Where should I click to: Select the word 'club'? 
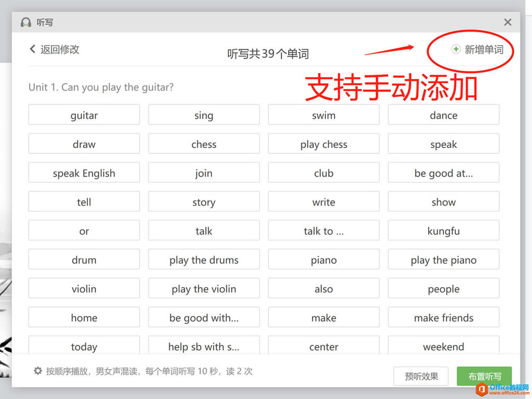[324, 172]
